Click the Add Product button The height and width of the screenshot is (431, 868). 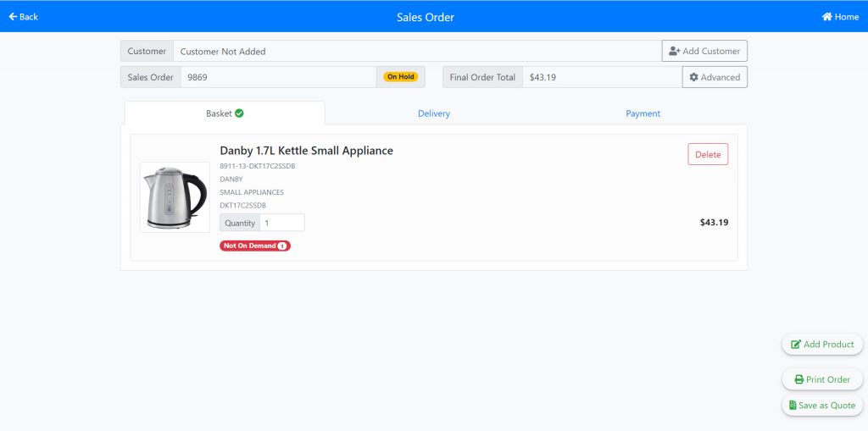click(x=822, y=344)
